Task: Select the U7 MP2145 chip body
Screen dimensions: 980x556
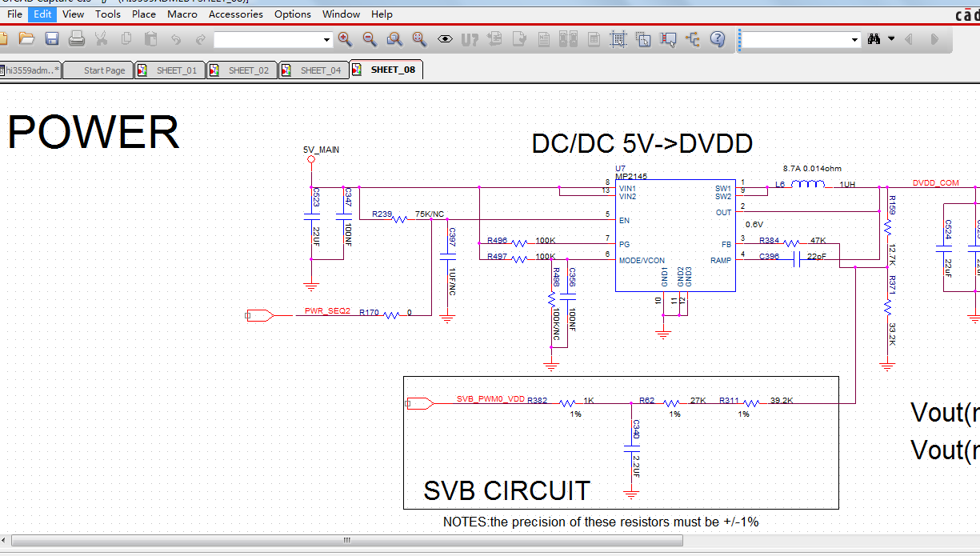Action: [x=675, y=235]
